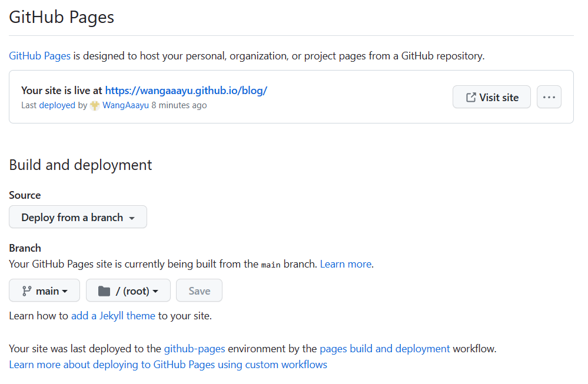Click WangAaayu's avatar image

click(x=95, y=106)
